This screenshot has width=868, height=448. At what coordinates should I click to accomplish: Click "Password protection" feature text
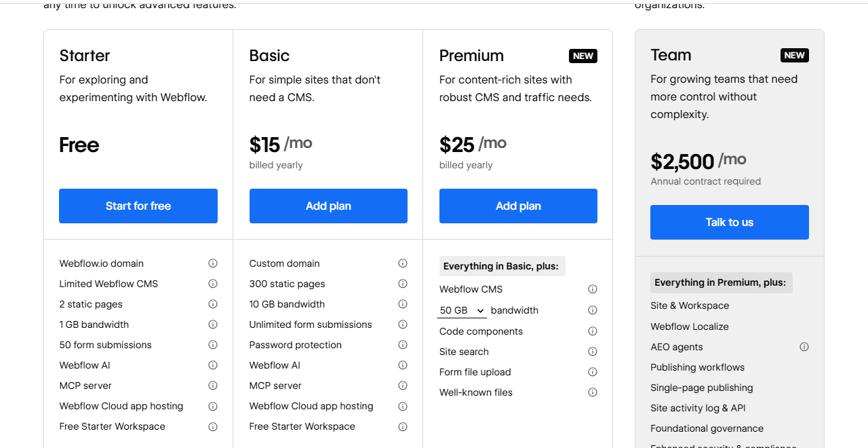coord(296,345)
